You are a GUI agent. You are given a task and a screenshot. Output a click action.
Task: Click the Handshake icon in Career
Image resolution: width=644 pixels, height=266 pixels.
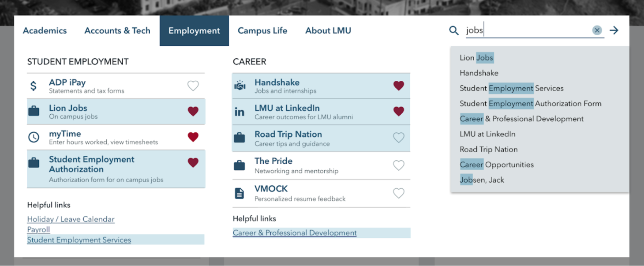(x=240, y=86)
